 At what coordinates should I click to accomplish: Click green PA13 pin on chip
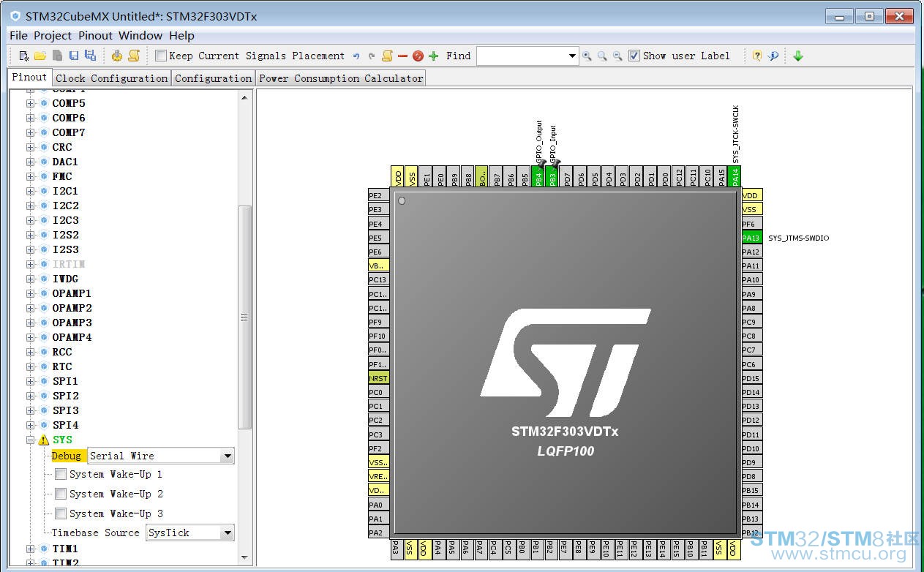(x=752, y=238)
